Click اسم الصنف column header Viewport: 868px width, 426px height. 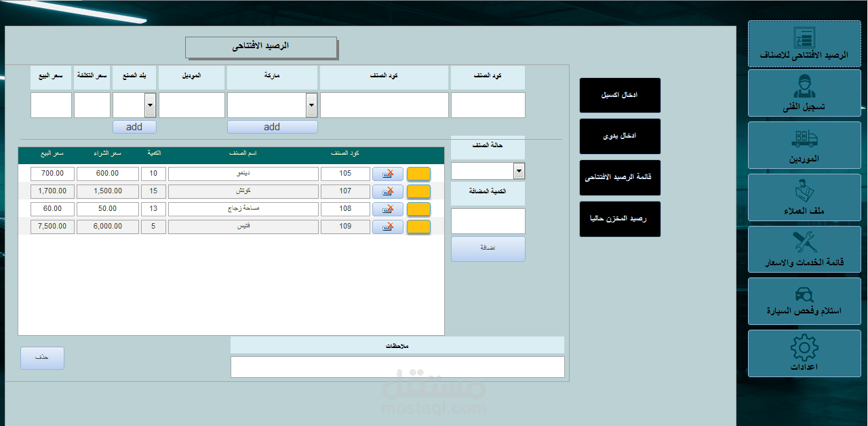click(x=243, y=154)
